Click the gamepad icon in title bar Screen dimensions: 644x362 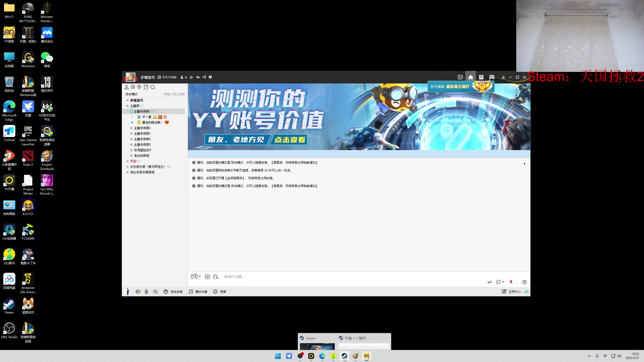click(492, 77)
